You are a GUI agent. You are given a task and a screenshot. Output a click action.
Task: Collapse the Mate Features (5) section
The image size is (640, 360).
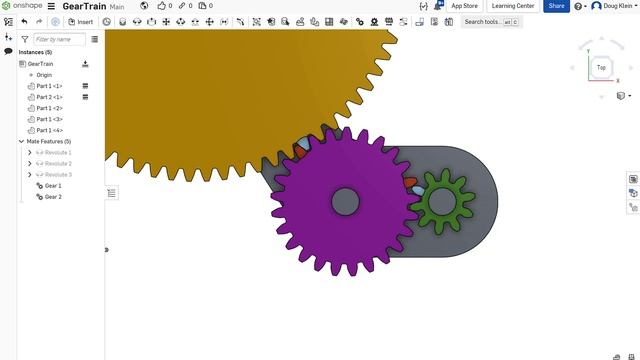pyautogui.click(x=21, y=141)
